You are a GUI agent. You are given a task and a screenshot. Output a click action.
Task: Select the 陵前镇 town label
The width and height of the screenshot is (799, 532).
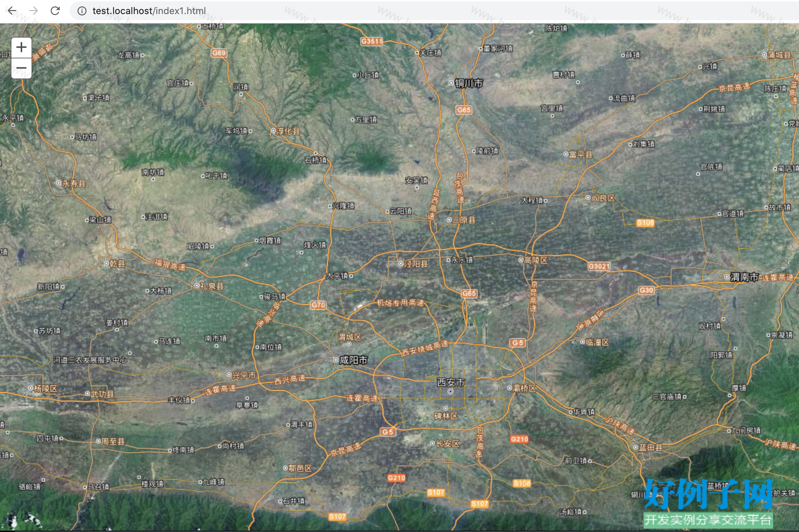[x=487, y=151]
